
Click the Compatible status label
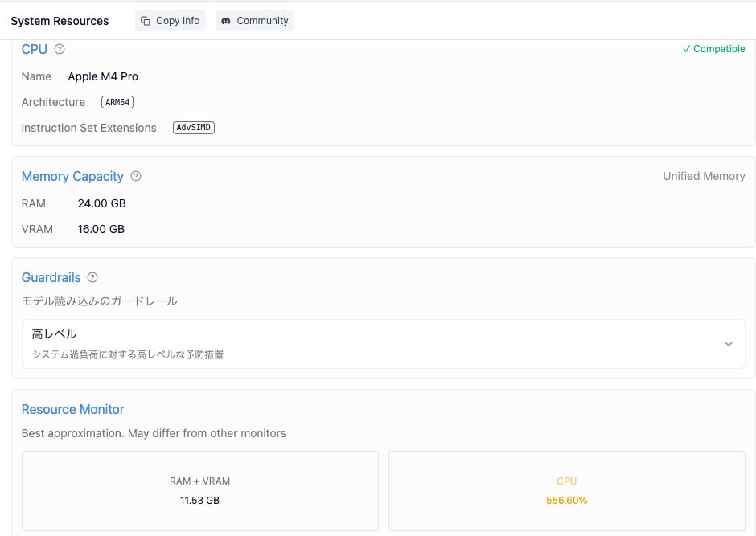713,49
